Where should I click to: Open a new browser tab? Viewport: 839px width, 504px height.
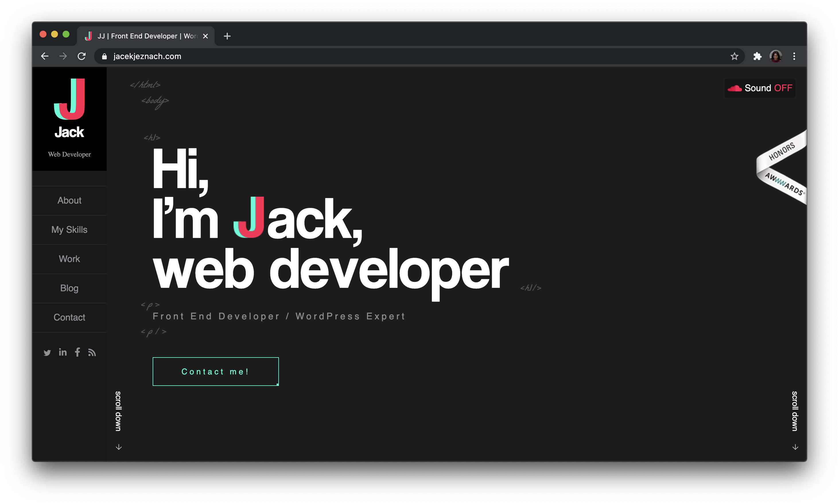coord(227,36)
